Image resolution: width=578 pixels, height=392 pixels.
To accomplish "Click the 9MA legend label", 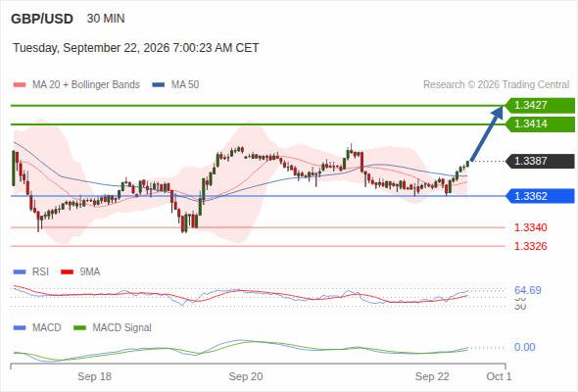I will tap(90, 272).
